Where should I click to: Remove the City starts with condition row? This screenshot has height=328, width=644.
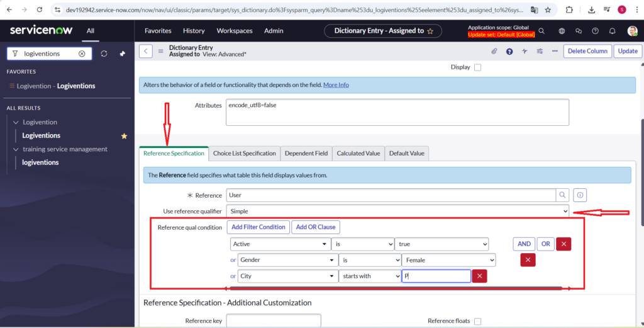480,276
